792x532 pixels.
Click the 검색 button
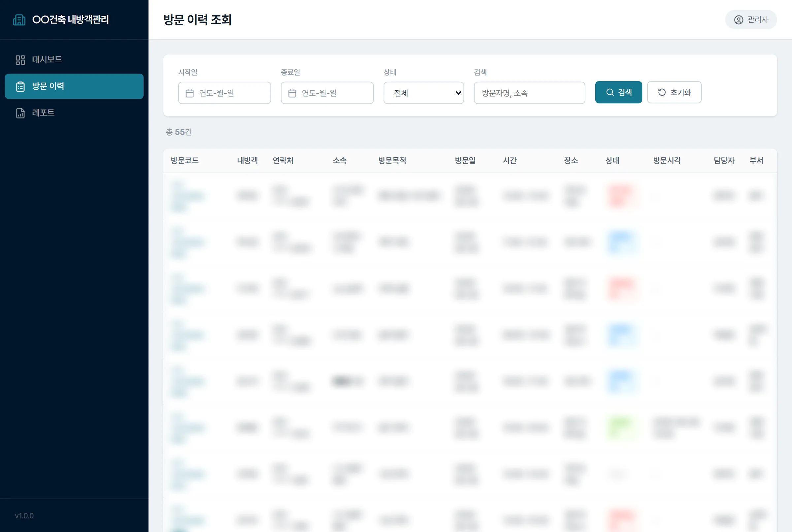618,92
